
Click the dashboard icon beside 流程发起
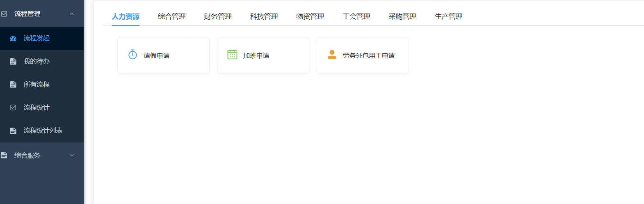click(13, 39)
